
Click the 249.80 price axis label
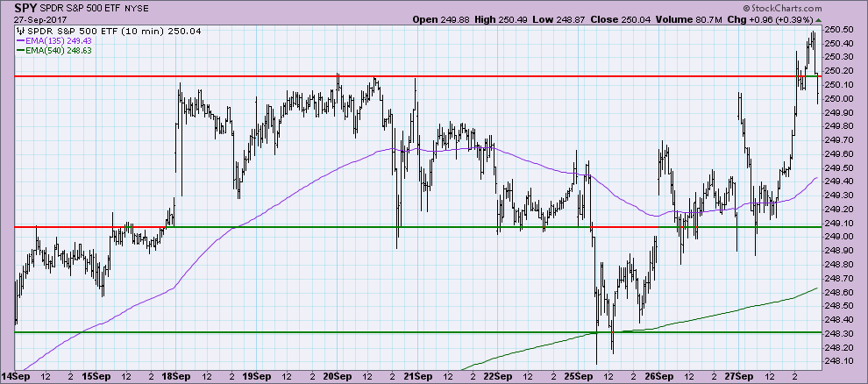tap(838, 126)
